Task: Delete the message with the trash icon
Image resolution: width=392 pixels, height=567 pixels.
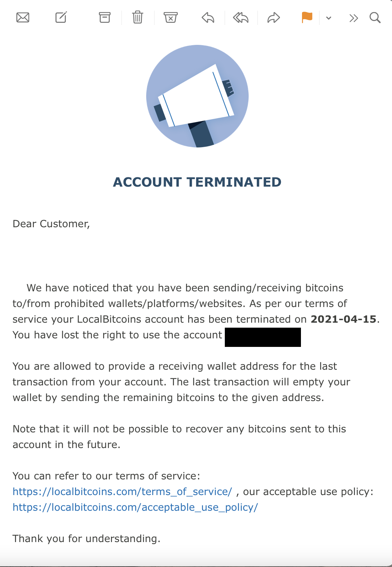Action: point(138,17)
